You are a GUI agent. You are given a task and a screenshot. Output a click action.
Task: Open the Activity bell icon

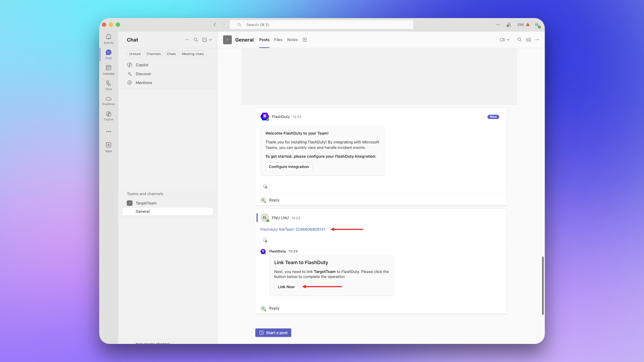(108, 37)
